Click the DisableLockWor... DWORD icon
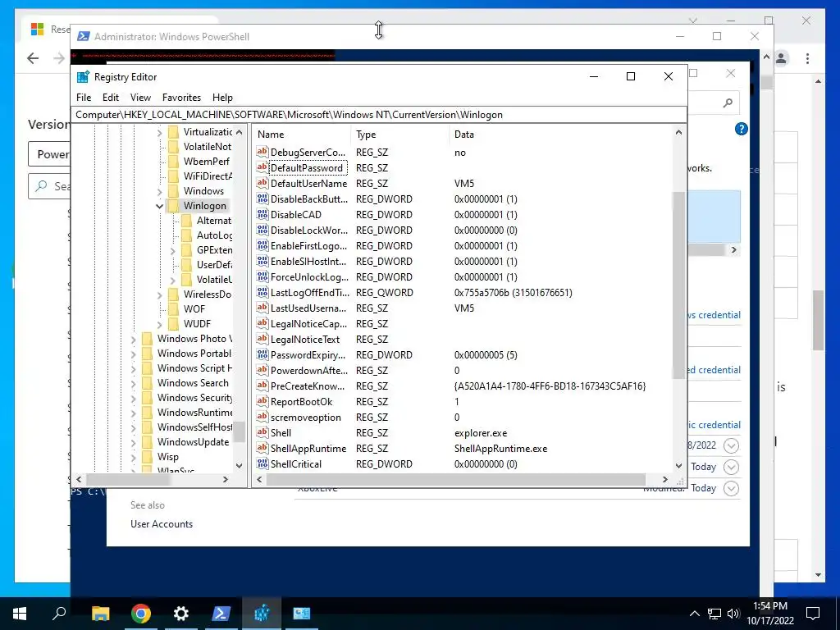The height and width of the screenshot is (630, 840). tap(262, 230)
